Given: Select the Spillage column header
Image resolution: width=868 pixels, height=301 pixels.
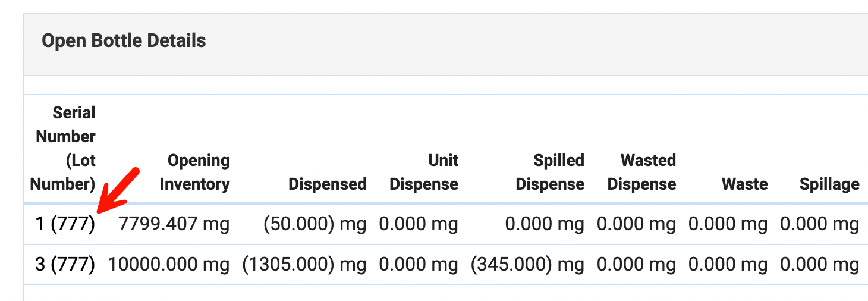Looking at the screenshot, I should (829, 184).
